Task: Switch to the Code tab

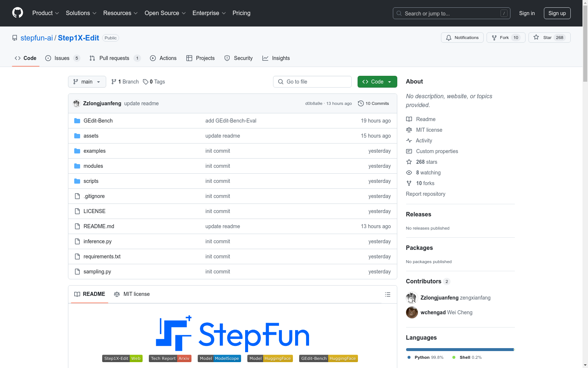Action: 26,58
